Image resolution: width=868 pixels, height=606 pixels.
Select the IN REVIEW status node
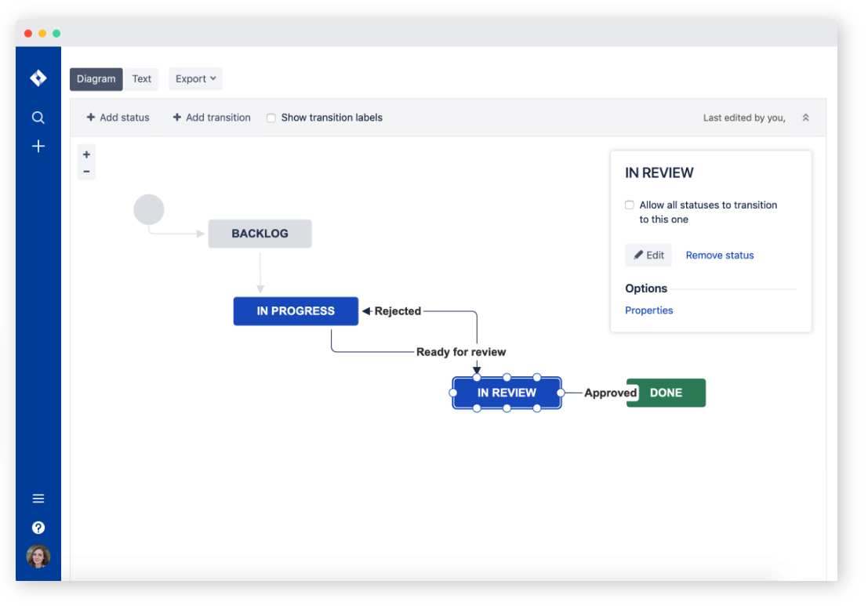tap(507, 393)
